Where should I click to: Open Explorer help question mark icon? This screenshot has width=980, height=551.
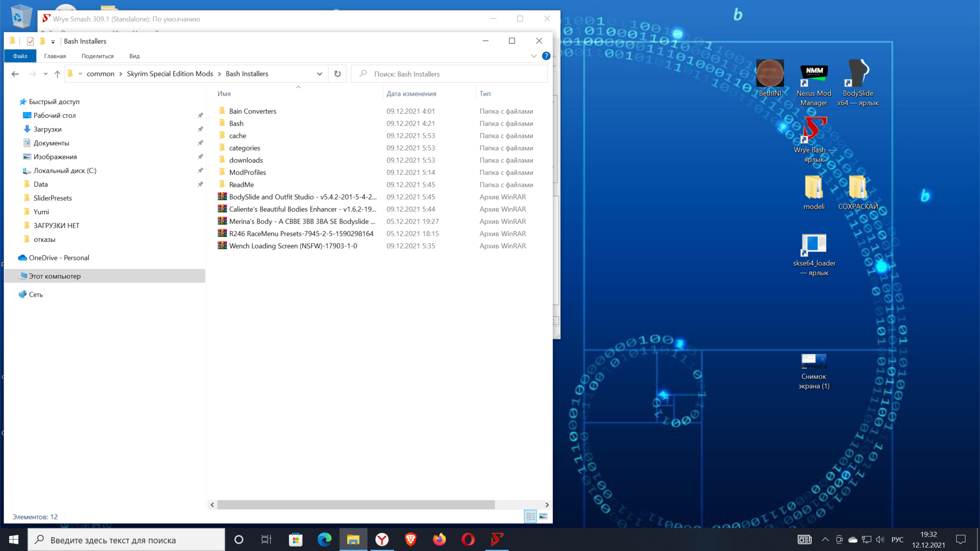546,56
